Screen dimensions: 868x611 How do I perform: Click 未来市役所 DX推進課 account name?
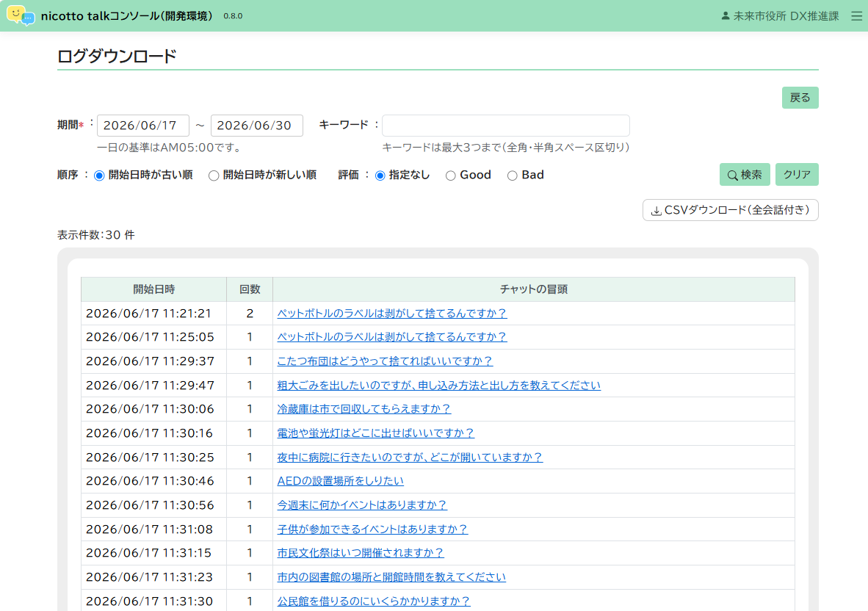click(x=786, y=16)
